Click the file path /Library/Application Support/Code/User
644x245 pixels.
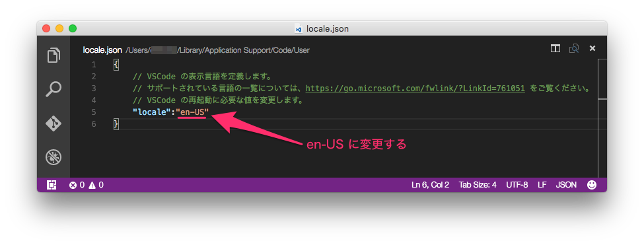[244, 50]
